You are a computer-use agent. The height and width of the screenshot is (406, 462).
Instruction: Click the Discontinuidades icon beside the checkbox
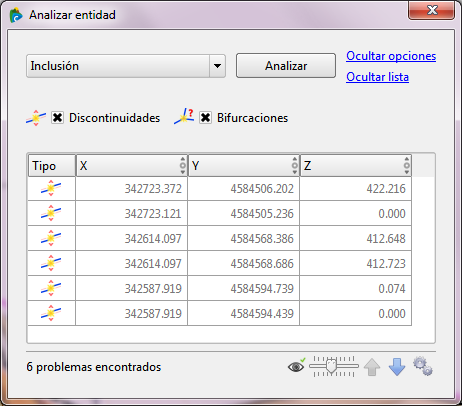point(36,118)
